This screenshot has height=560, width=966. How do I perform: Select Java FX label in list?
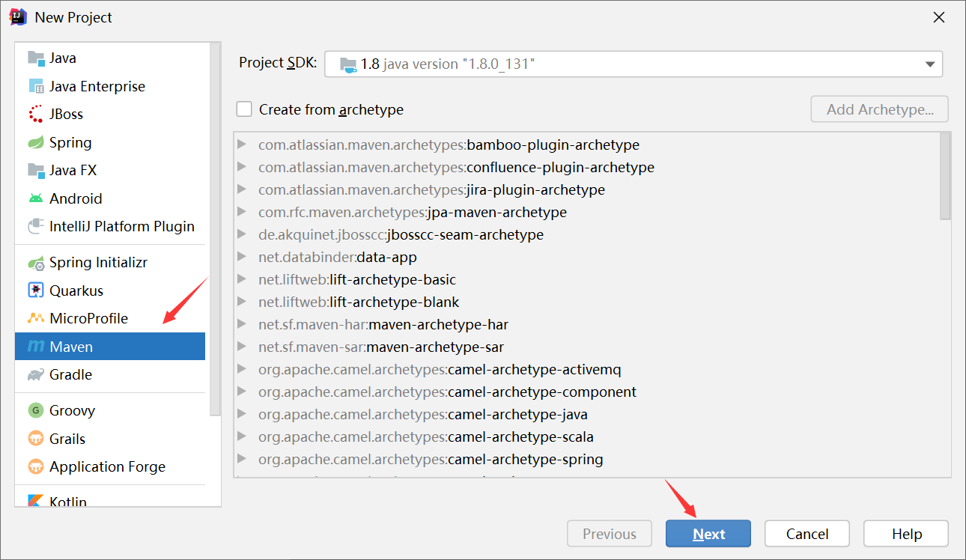pyautogui.click(x=73, y=171)
